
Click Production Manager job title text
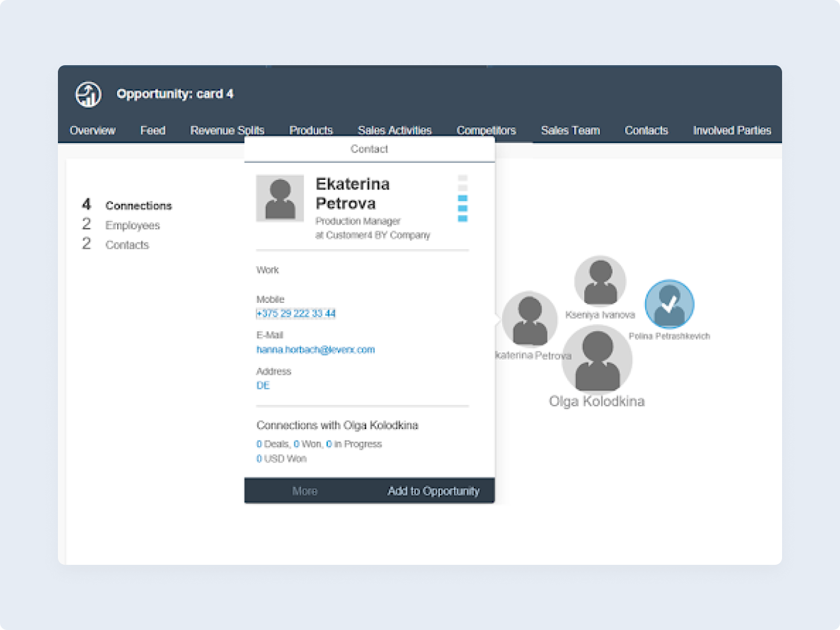pos(358,221)
